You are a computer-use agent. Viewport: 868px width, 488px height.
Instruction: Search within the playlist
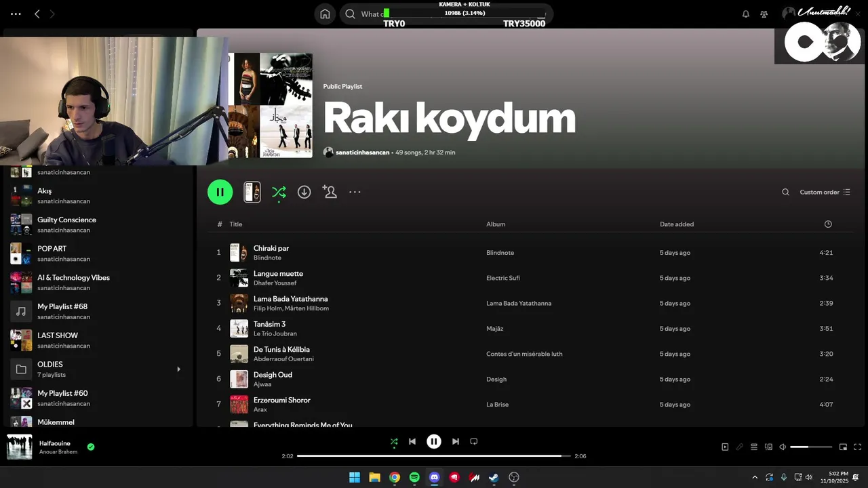[785, 192]
